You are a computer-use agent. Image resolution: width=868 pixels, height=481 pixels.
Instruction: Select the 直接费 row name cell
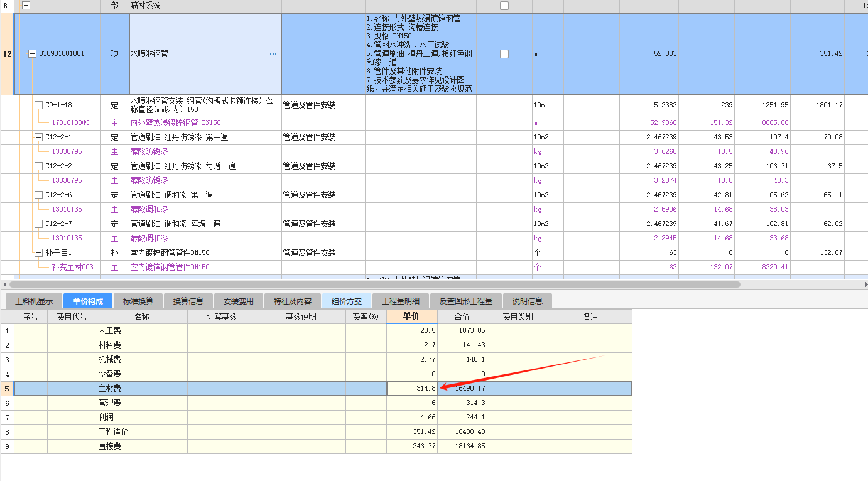pos(142,446)
